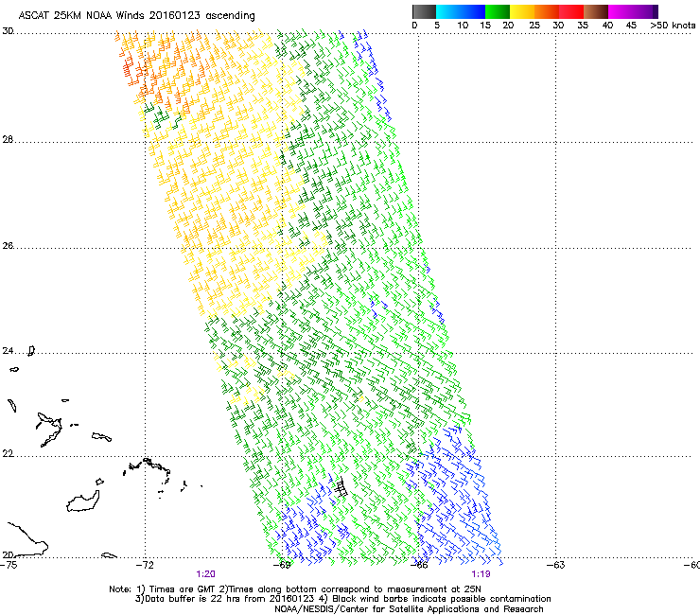Click the latitude label '30'
700x615 pixels.
(x=8, y=31)
